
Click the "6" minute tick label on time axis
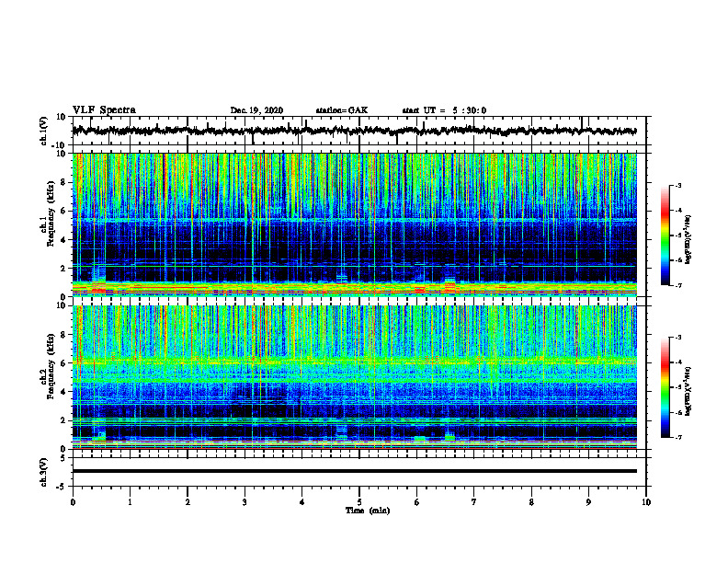[417, 502]
